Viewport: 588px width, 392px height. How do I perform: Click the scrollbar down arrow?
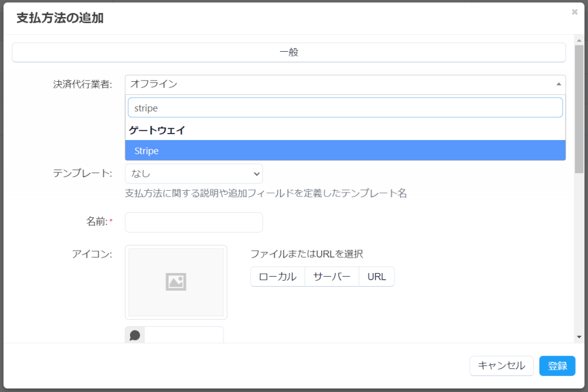579,337
